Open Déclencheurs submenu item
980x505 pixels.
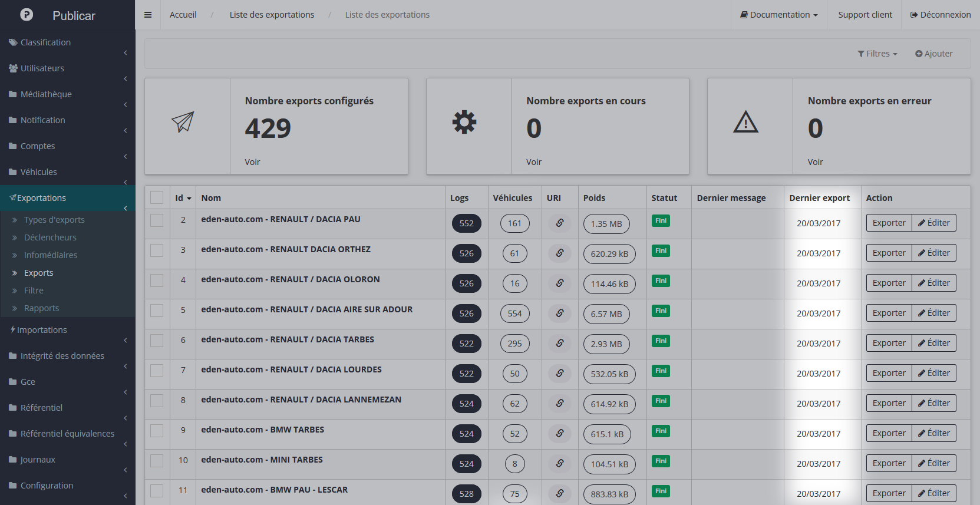[50, 237]
